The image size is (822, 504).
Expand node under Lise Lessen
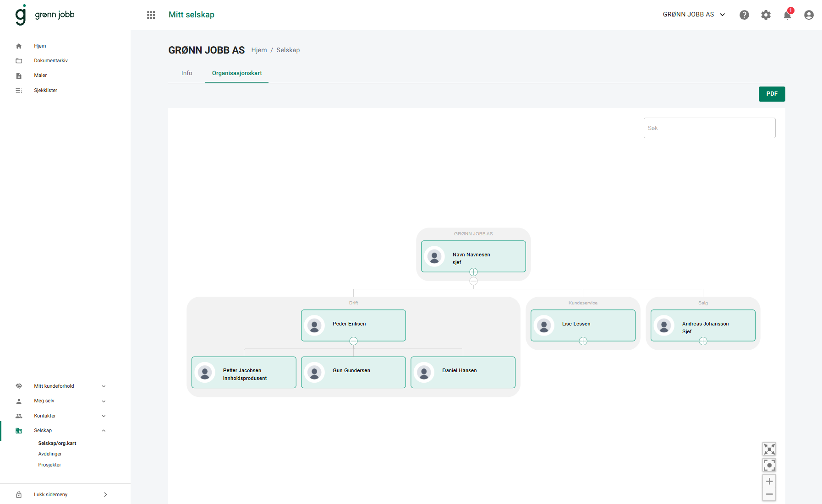pos(583,341)
